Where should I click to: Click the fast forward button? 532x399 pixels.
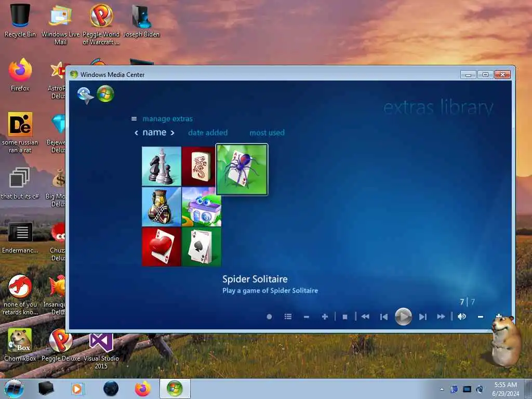[x=441, y=316]
